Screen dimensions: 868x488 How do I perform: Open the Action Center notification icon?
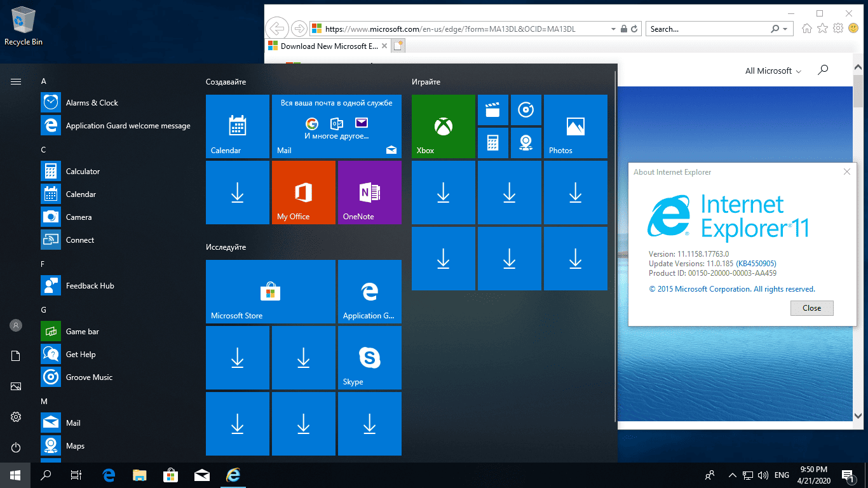click(848, 475)
